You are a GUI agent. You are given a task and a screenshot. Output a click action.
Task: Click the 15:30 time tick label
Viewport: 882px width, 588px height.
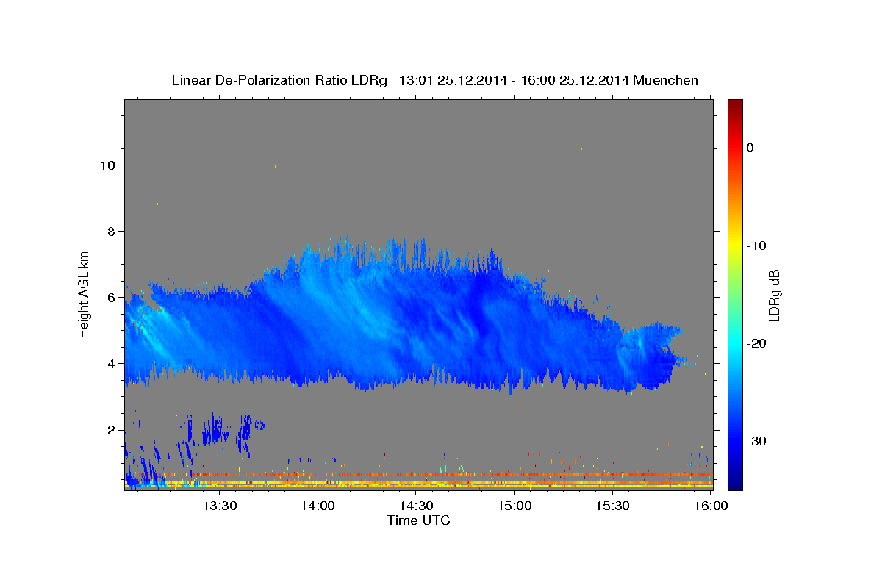[x=613, y=506]
